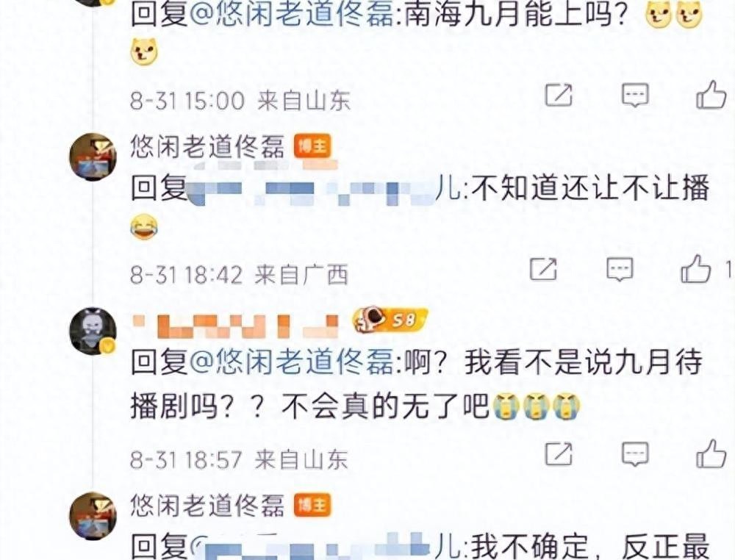Share the 8-31 18:42 comment from 广西
The height and width of the screenshot is (560, 735).
tap(543, 269)
